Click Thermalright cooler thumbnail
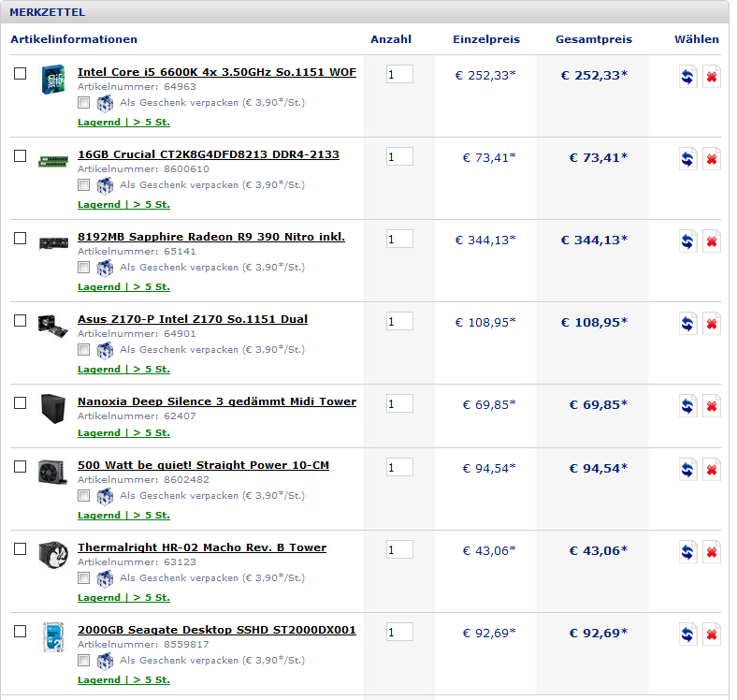The width and height of the screenshot is (737, 700). coord(53,555)
